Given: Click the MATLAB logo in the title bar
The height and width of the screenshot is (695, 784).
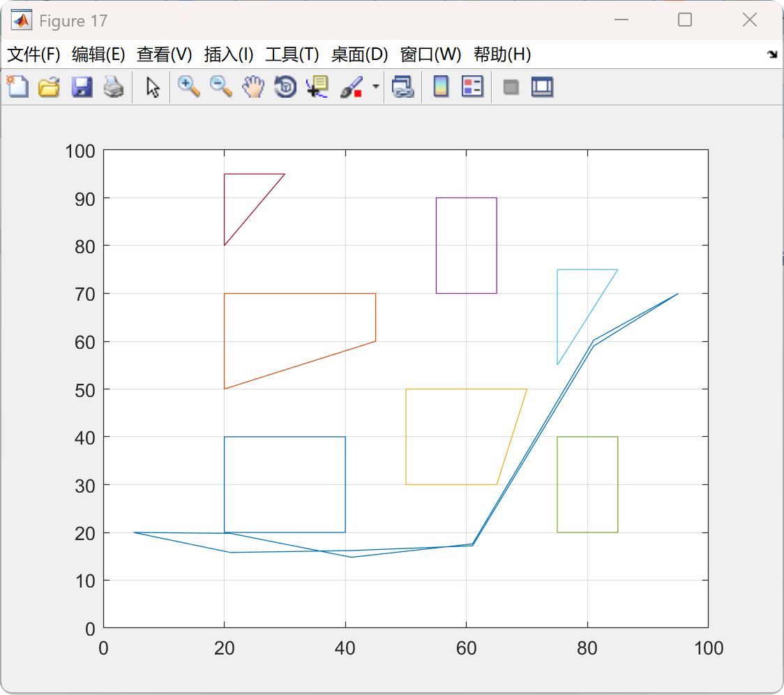Looking at the screenshot, I should [22, 20].
